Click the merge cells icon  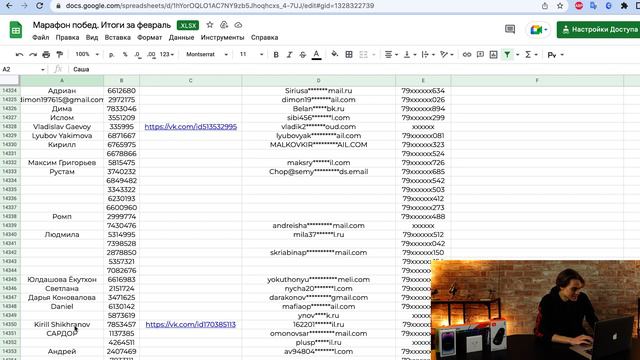coord(363,54)
